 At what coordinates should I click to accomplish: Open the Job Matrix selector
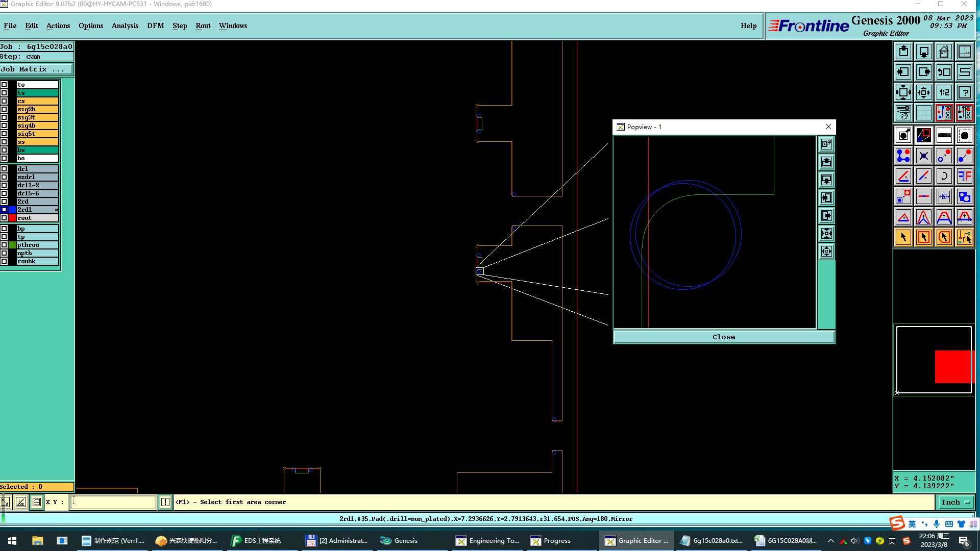click(x=36, y=69)
